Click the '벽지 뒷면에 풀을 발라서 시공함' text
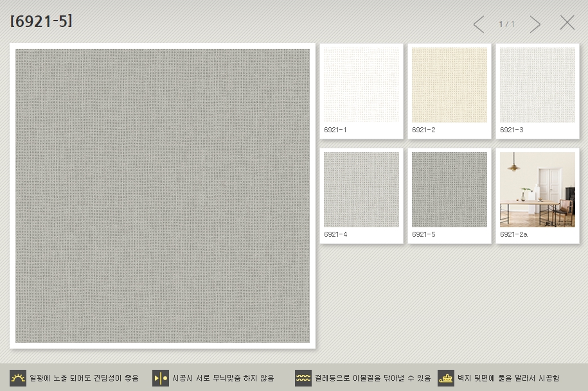Screen dimensions: 588x391 point(508,378)
